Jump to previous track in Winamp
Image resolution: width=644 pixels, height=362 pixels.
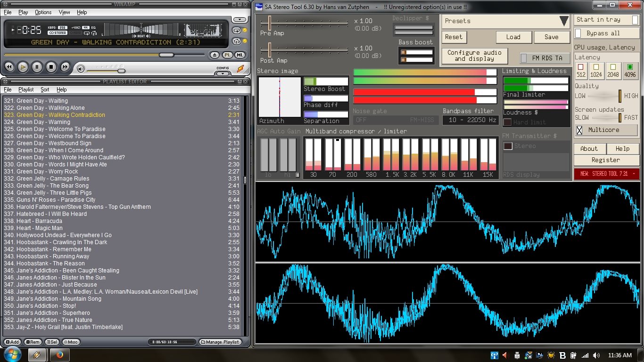pyautogui.click(x=8, y=67)
